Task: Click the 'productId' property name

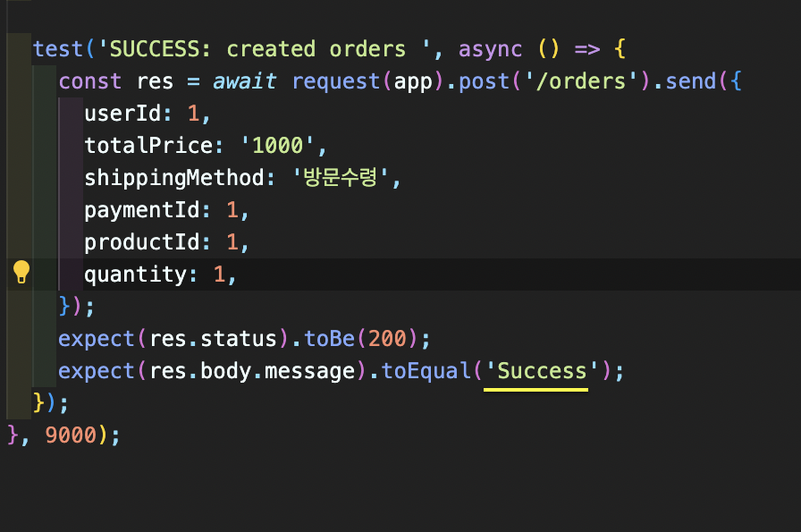Action: pos(142,242)
